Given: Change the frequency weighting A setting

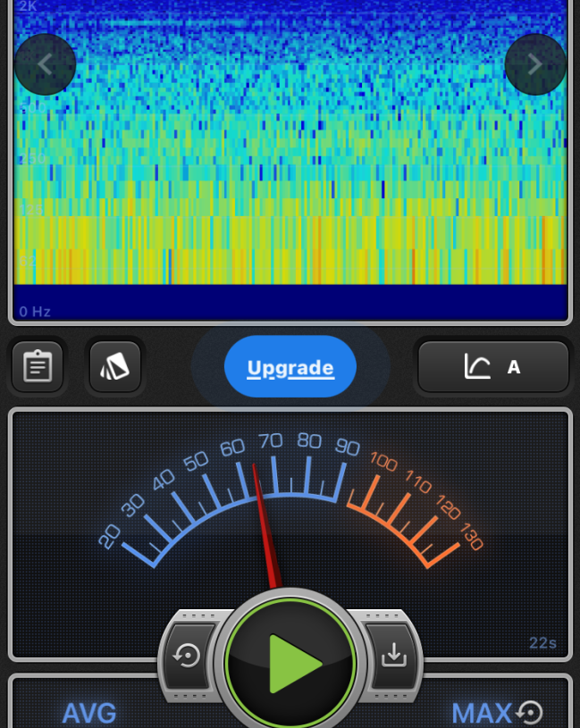Looking at the screenshot, I should coord(493,367).
